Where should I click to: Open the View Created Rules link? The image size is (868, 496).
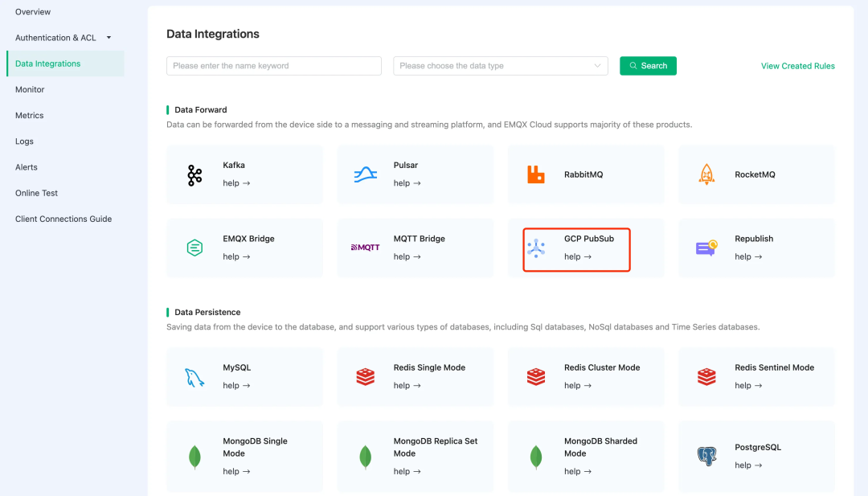[x=797, y=66]
